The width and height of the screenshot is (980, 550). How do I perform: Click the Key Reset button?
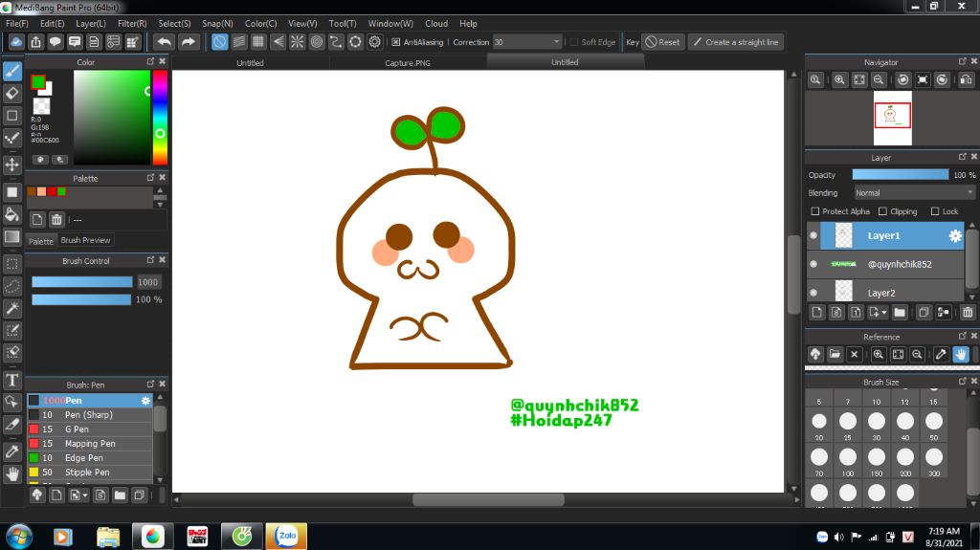click(663, 42)
